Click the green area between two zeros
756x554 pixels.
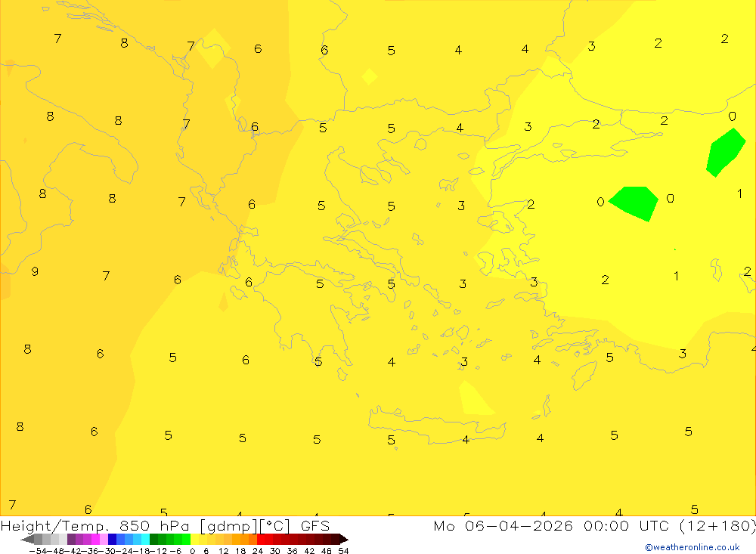[634, 203]
